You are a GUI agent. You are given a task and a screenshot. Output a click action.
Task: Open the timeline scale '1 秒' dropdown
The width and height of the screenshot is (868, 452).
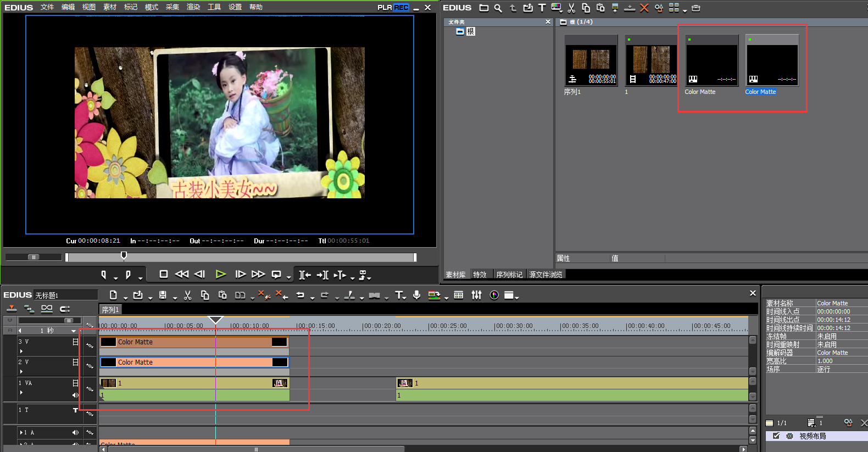[73, 331]
